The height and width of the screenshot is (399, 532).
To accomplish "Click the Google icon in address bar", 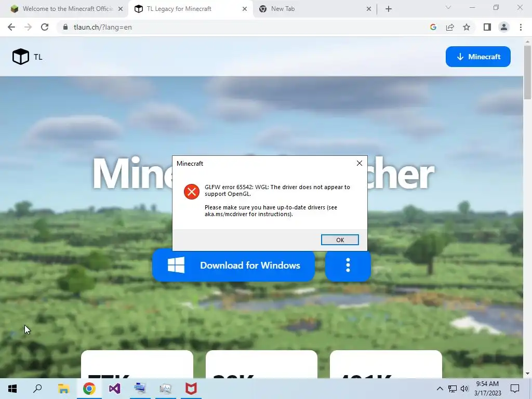I will tap(433, 27).
